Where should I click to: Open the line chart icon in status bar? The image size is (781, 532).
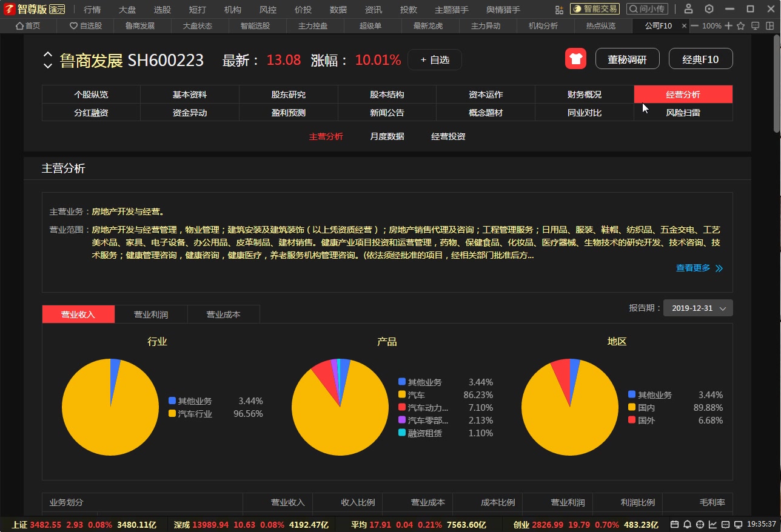click(713, 525)
